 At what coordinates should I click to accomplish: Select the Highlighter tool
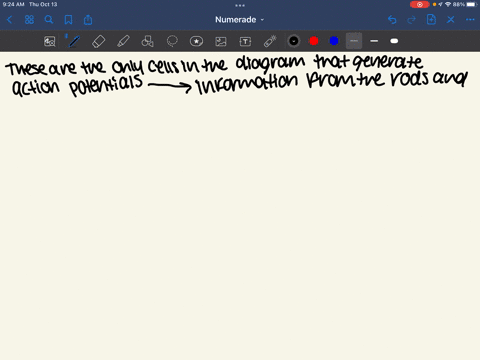[x=123, y=41]
